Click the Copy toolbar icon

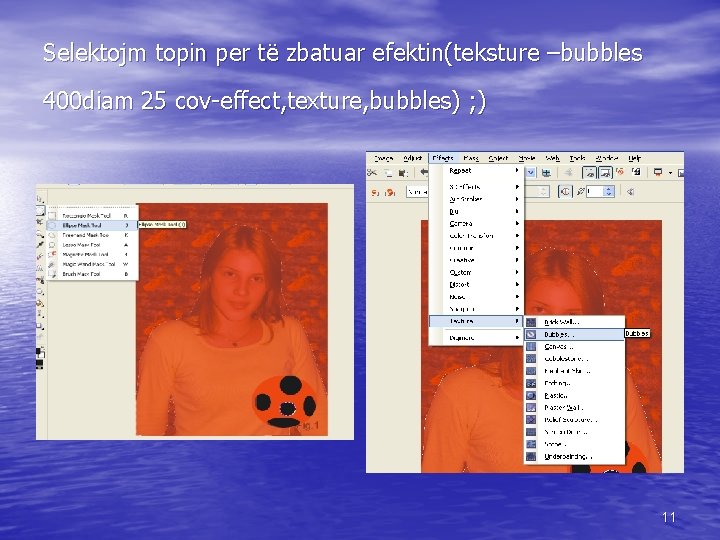[x=388, y=173]
